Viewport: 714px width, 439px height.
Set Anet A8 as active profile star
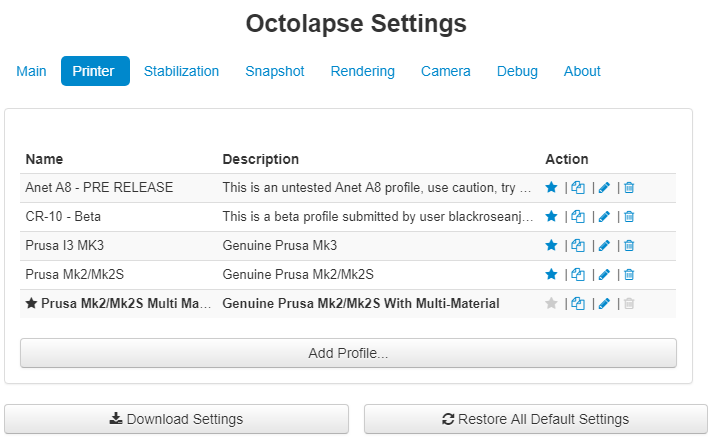pos(552,187)
